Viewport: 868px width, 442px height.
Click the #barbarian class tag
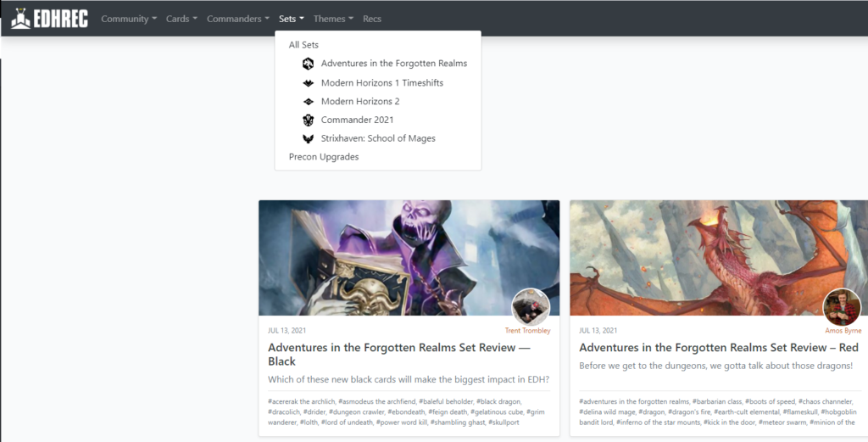pos(717,401)
